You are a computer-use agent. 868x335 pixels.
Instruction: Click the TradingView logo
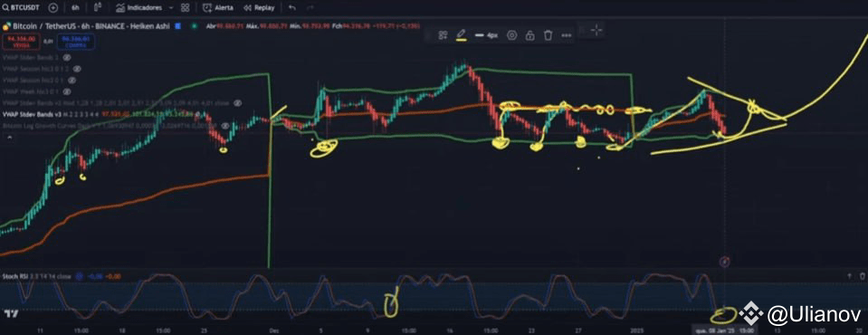tap(11, 314)
